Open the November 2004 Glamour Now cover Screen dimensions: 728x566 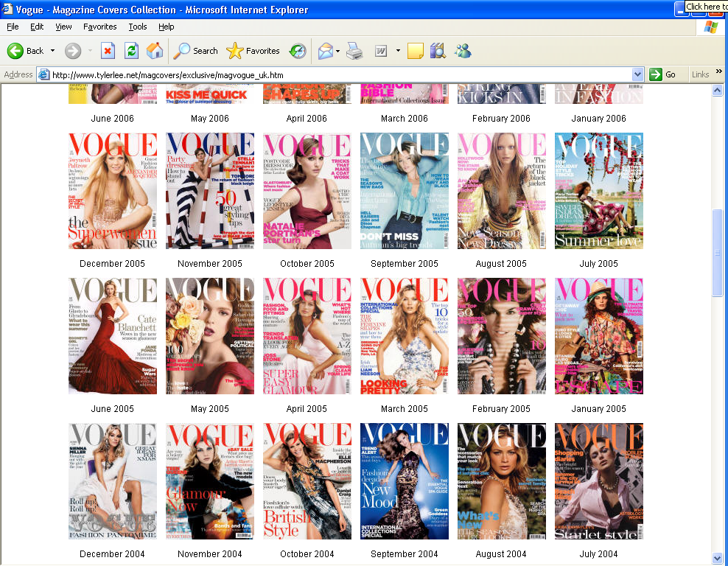pos(210,481)
